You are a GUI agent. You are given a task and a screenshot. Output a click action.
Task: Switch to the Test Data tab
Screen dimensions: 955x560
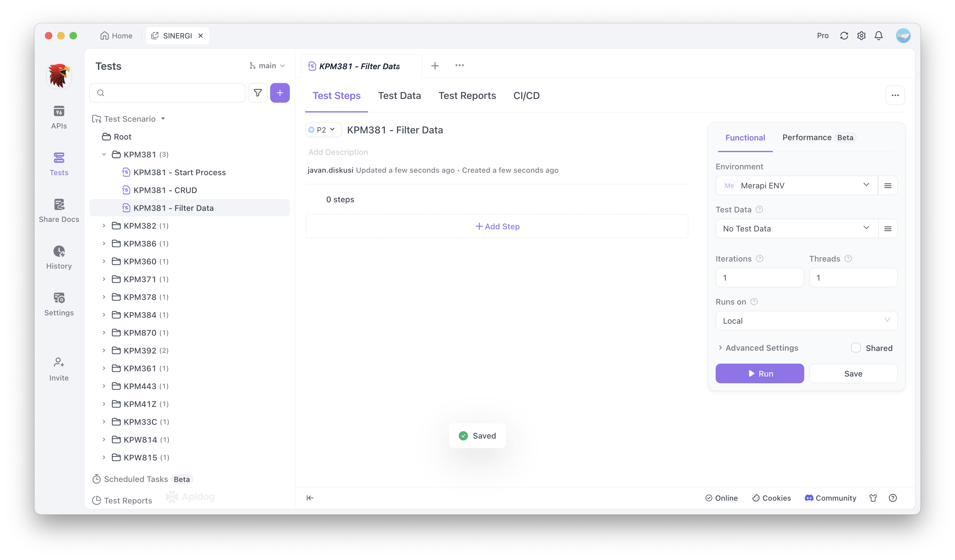(399, 96)
